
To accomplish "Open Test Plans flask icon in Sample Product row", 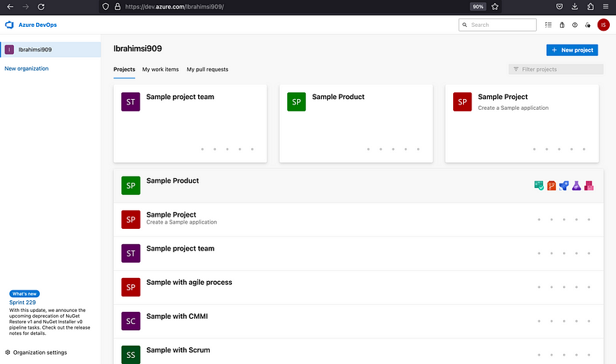I will [576, 185].
